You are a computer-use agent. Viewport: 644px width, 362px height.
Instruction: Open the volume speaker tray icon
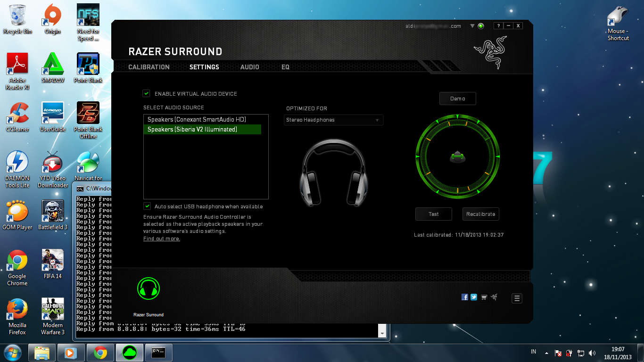tap(592, 353)
